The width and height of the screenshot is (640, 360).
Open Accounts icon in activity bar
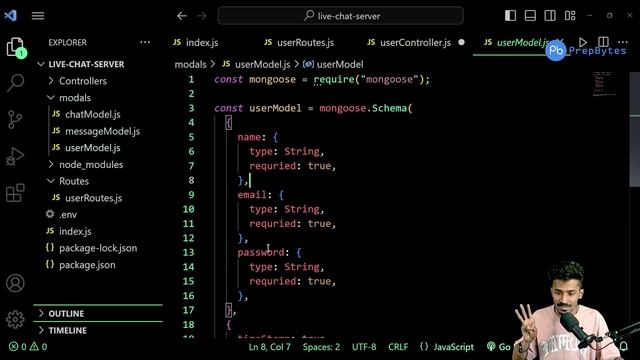[x=16, y=283]
